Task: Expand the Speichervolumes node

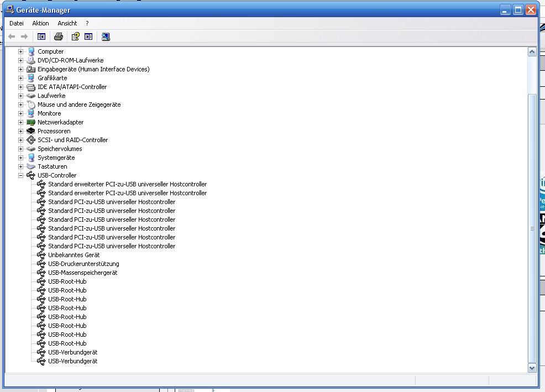Action: 20,149
